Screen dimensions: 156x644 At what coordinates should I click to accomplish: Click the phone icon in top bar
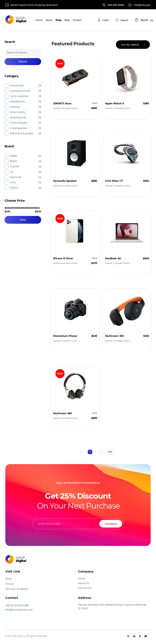coord(104,5)
